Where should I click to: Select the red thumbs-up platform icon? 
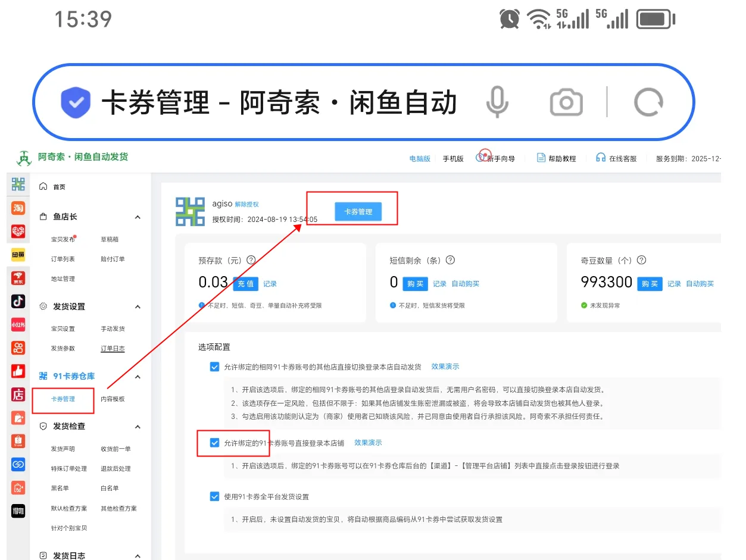[18, 371]
